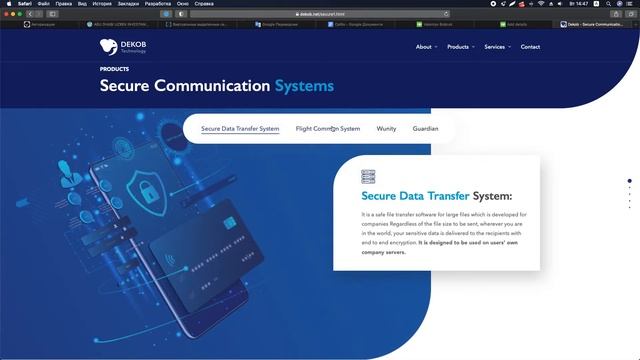640x360 pixels.
Task: Switch to the Guardian tab
Action: (425, 129)
